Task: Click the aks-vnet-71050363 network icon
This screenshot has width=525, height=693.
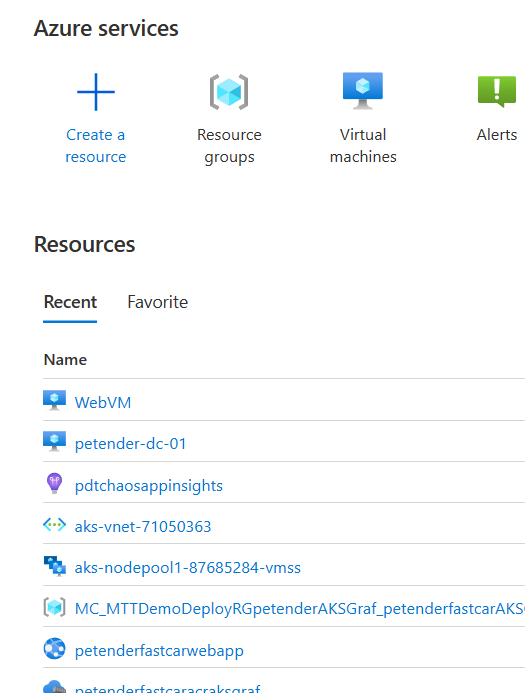Action: pyautogui.click(x=54, y=525)
